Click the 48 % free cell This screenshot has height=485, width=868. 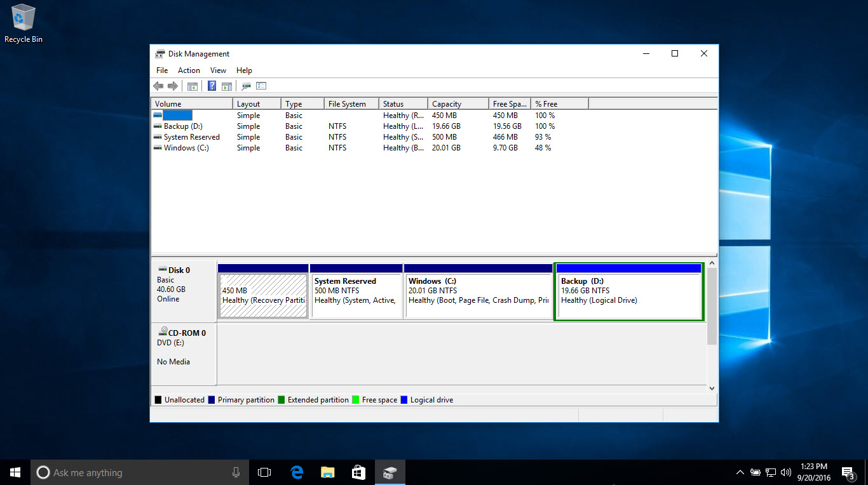543,148
